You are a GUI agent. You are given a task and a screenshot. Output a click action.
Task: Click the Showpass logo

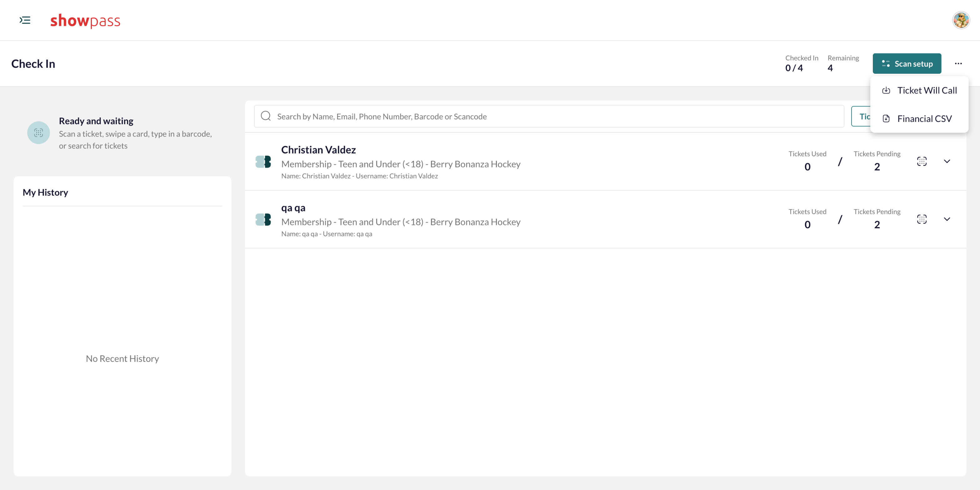pyautogui.click(x=85, y=21)
